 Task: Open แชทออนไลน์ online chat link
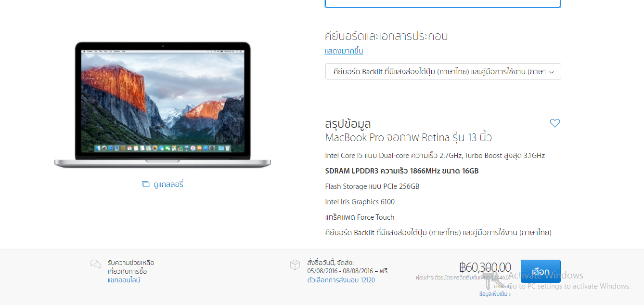(x=124, y=280)
